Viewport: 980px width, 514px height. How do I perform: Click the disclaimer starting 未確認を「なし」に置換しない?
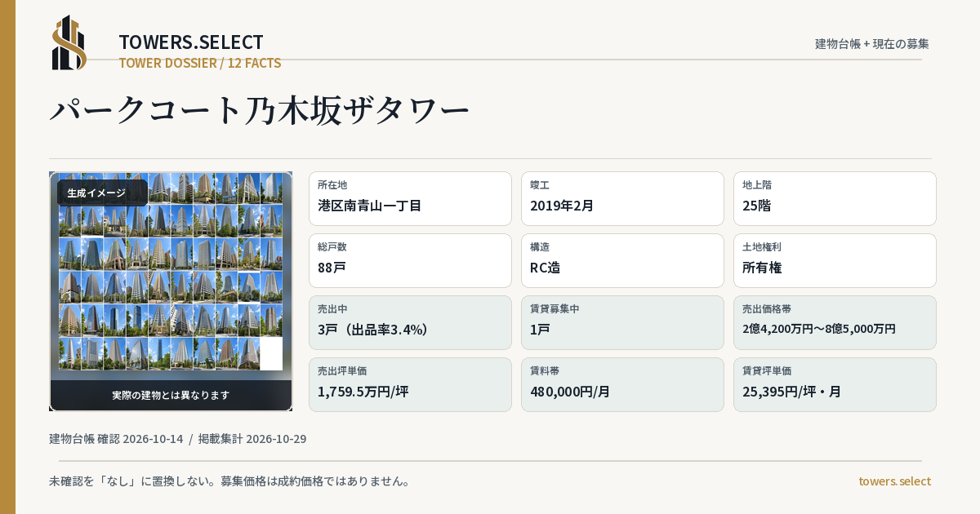pos(229,481)
